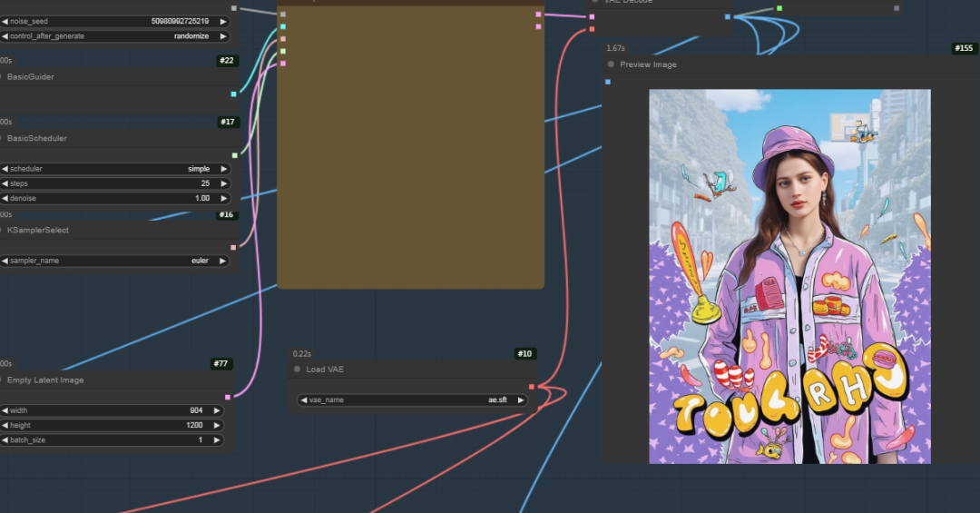The height and width of the screenshot is (513, 980).
Task: Click node badge #77
Action: [x=220, y=363]
